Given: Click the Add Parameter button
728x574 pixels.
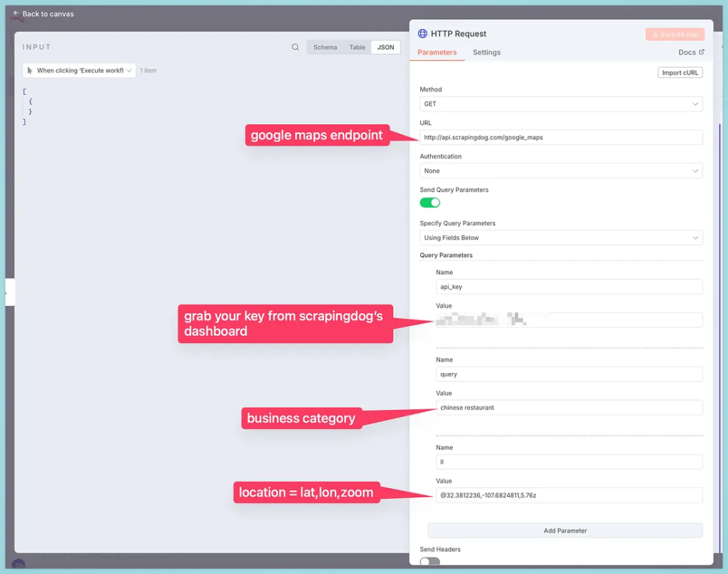Looking at the screenshot, I should (x=565, y=530).
